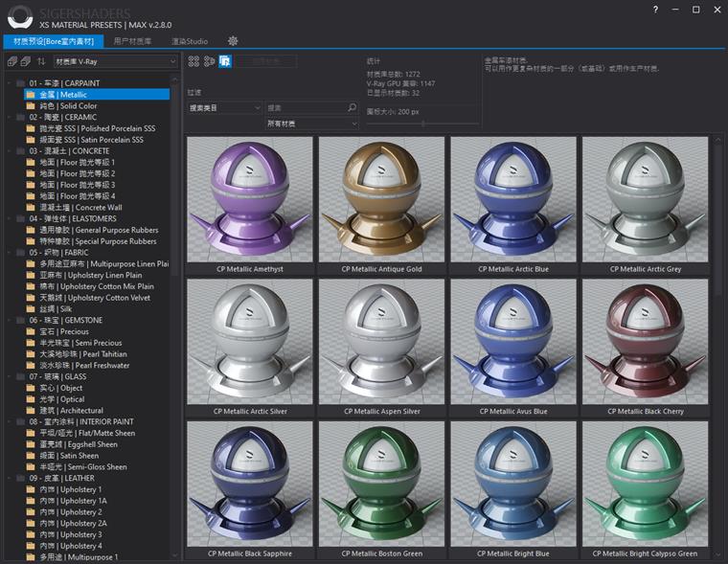Open the search category dropdown
The width and height of the screenshot is (728, 564).
225,107
